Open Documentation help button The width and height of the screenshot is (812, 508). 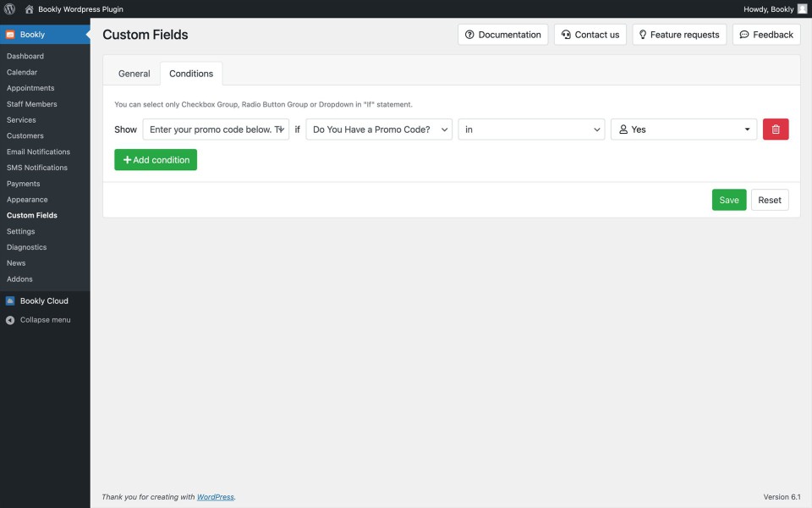click(x=502, y=35)
